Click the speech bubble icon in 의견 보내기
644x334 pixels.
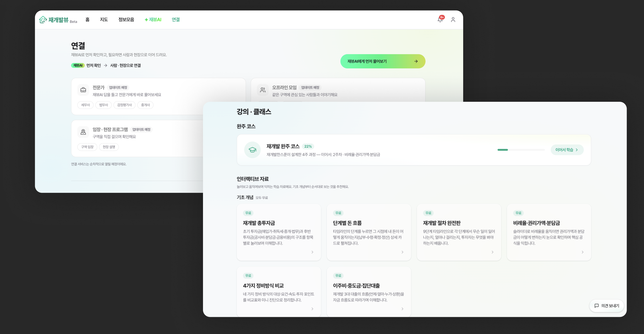pos(596,306)
